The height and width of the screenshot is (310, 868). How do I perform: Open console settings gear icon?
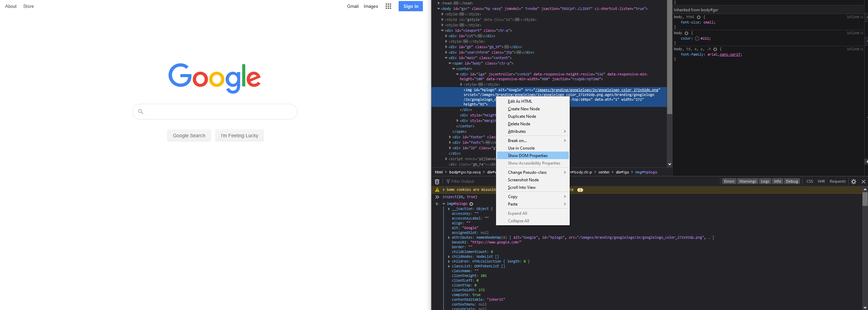click(x=854, y=181)
